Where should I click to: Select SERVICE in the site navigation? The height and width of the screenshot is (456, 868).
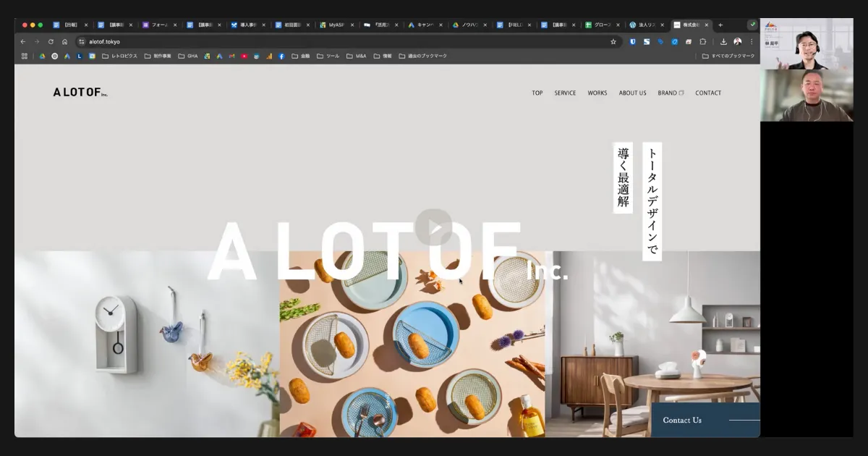[x=565, y=93]
